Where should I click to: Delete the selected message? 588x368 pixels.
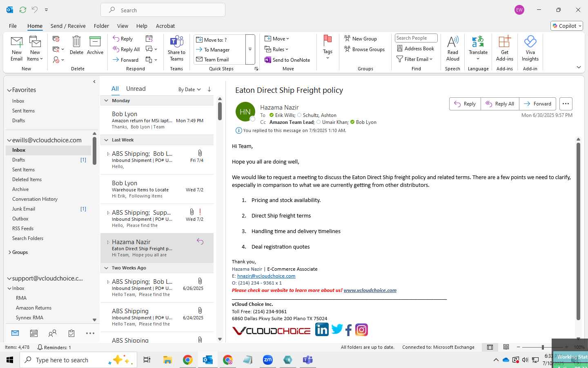pyautogui.click(x=76, y=45)
